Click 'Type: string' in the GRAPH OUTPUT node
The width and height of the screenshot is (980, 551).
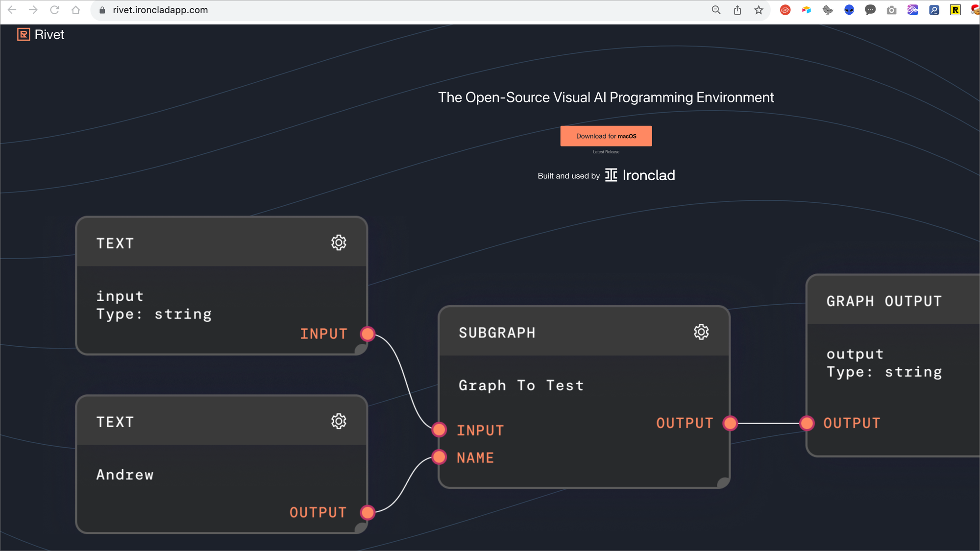click(884, 372)
